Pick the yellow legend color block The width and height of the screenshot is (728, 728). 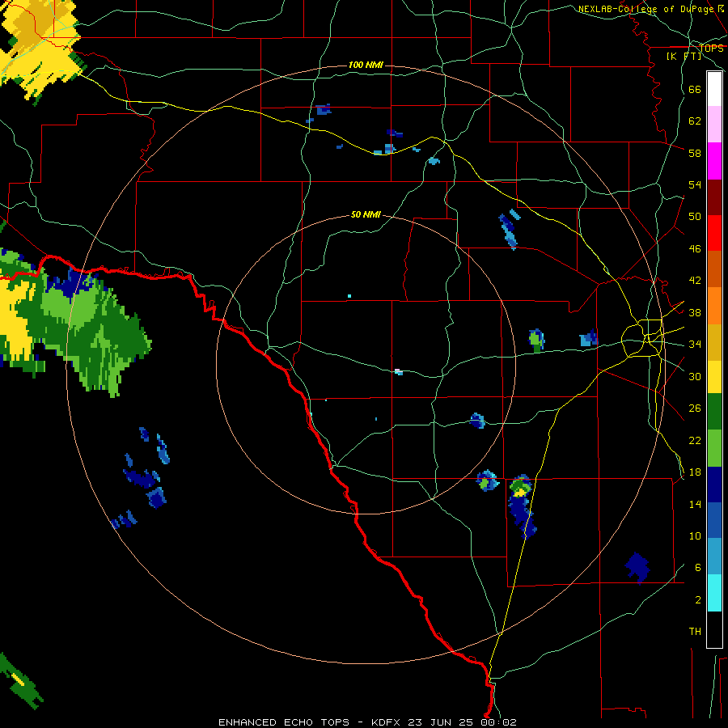714,377
